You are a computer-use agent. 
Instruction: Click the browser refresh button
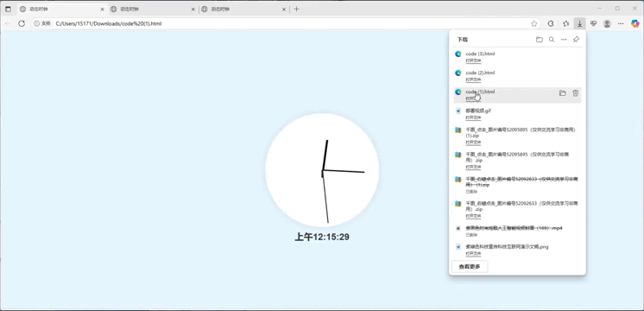pyautogui.click(x=22, y=24)
